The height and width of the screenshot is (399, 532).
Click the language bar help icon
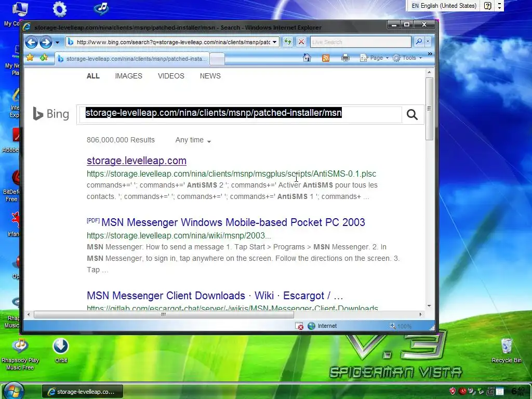[487, 6]
